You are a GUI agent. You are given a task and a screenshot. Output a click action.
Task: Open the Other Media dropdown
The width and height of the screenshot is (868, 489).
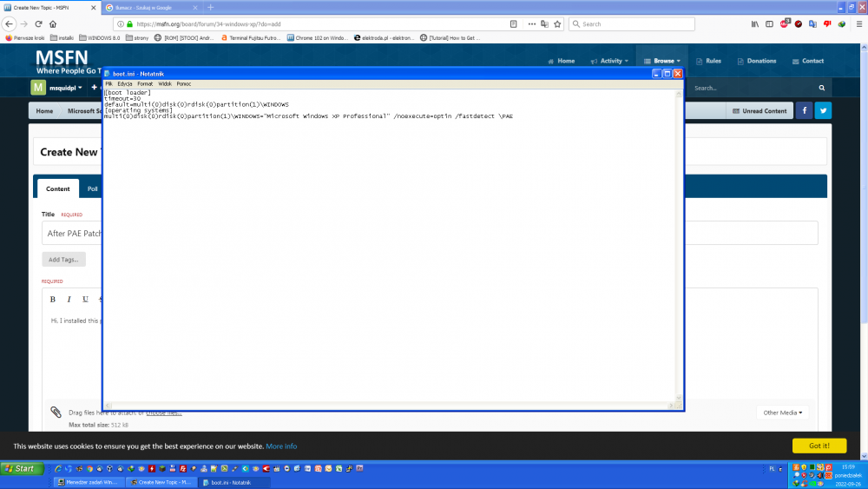[781, 413]
